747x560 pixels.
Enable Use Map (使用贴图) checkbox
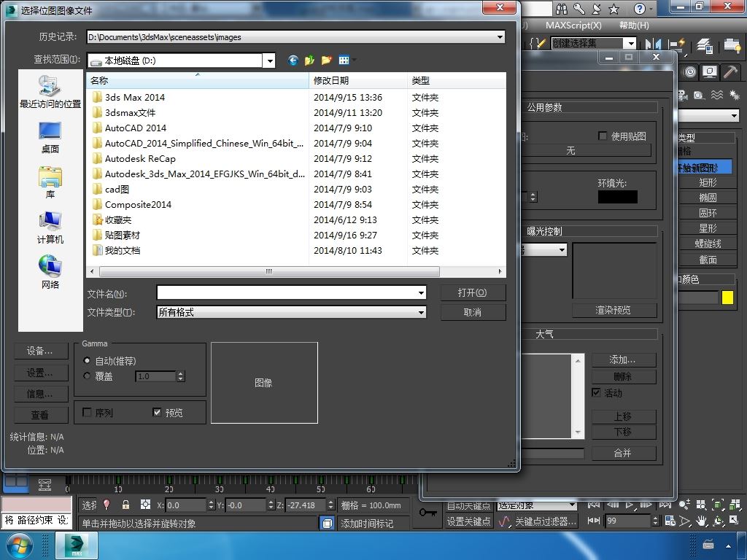(602, 136)
